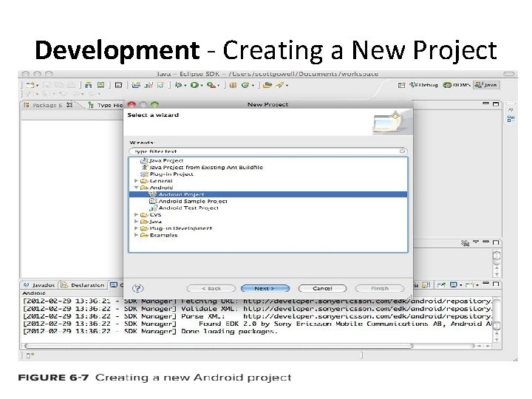Click the Cancel button
Screen dimensions: 532x399
(322, 288)
